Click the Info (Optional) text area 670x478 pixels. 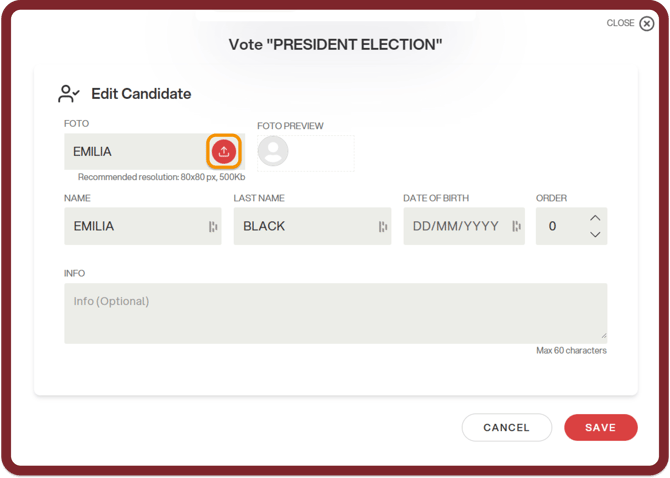coord(335,313)
